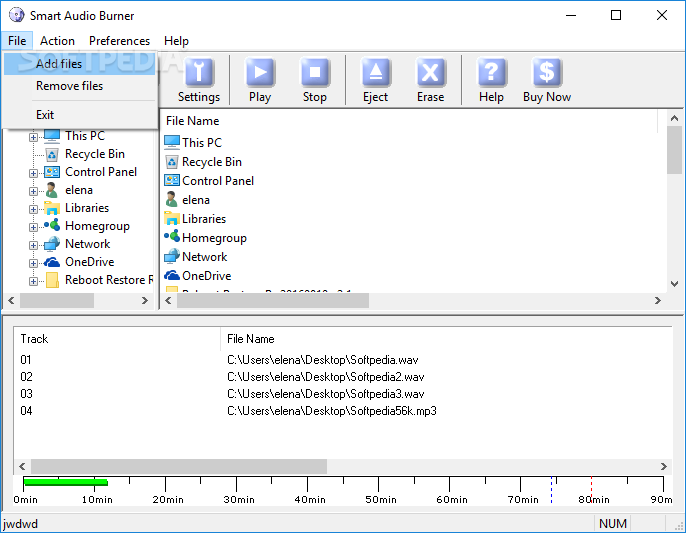This screenshot has width=686, height=533.
Task: Click left arrow of track list scrollbar
Action: click(22, 466)
